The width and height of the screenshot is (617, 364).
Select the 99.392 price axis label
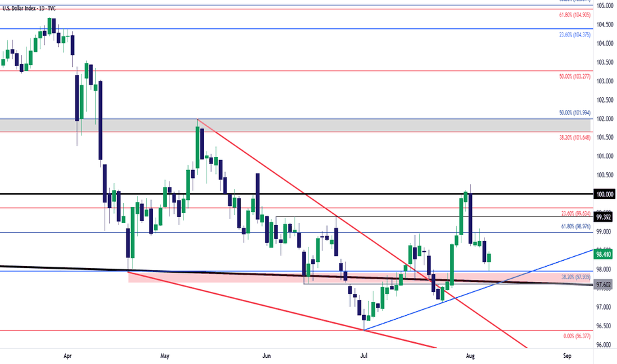(603, 217)
